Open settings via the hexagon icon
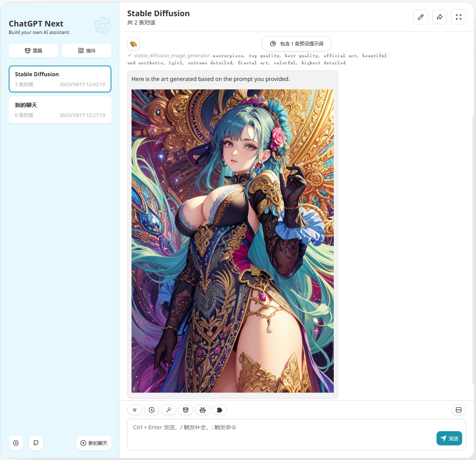This screenshot has height=460, width=476. (x=16, y=443)
